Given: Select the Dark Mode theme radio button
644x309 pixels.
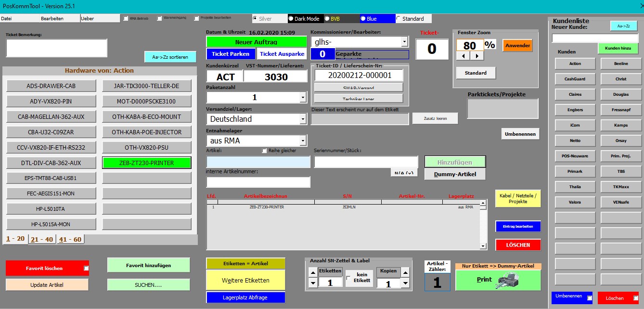Looking at the screenshot, I should coord(292,19).
